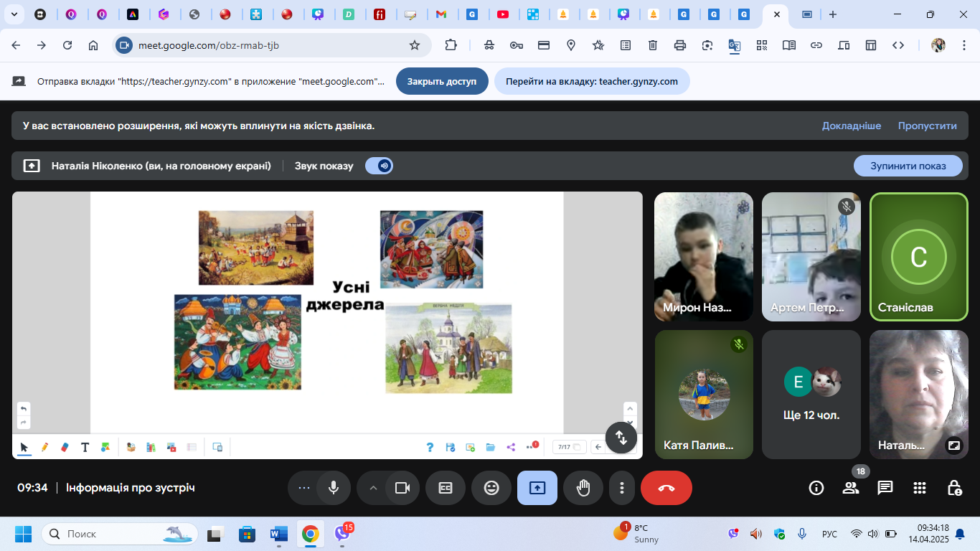Select Мирон participant video tile
The image size is (980, 551).
coord(704,257)
